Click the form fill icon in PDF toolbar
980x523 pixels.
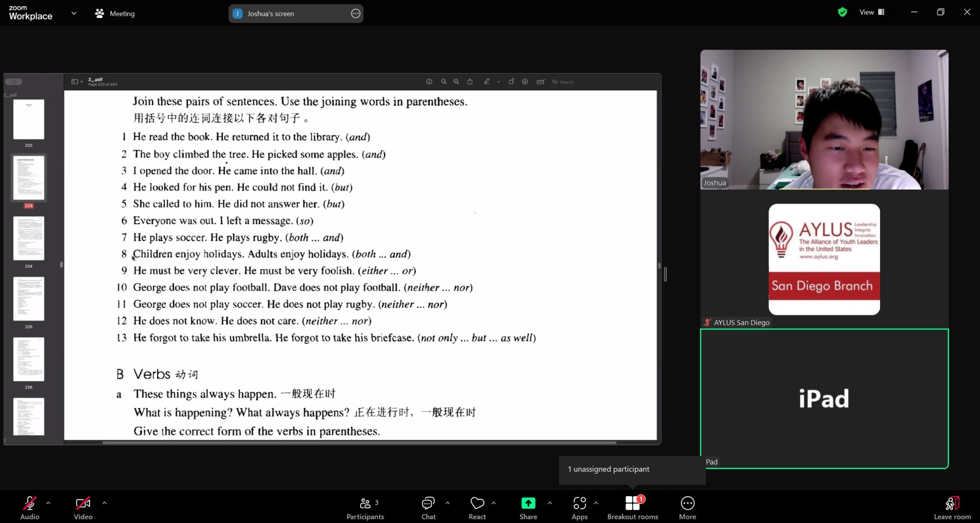pyautogui.click(x=541, y=82)
